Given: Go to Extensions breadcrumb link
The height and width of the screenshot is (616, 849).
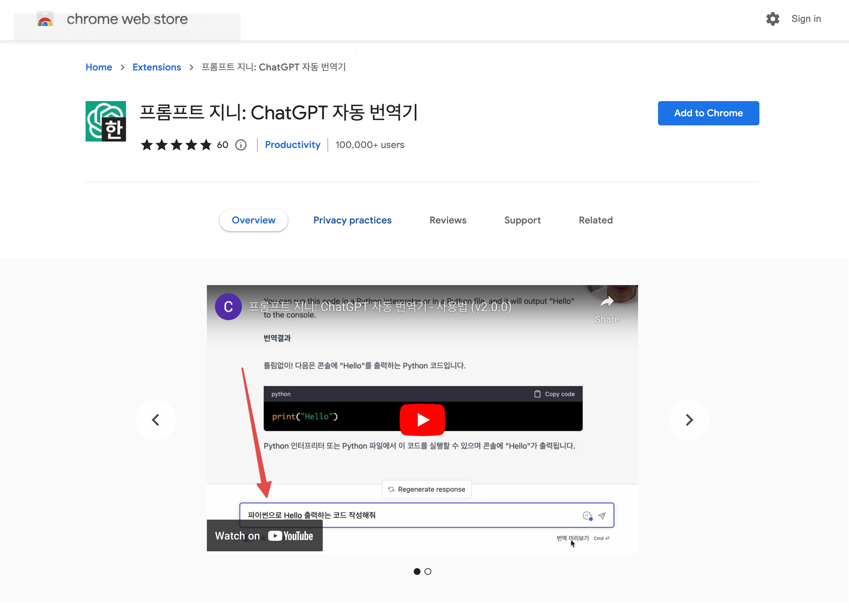Looking at the screenshot, I should click(x=156, y=67).
